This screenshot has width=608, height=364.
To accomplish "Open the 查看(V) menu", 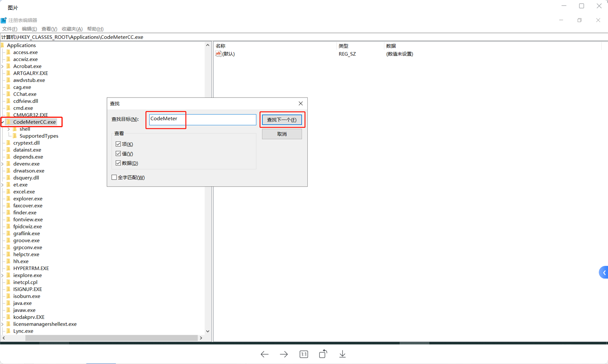I will coord(49,29).
